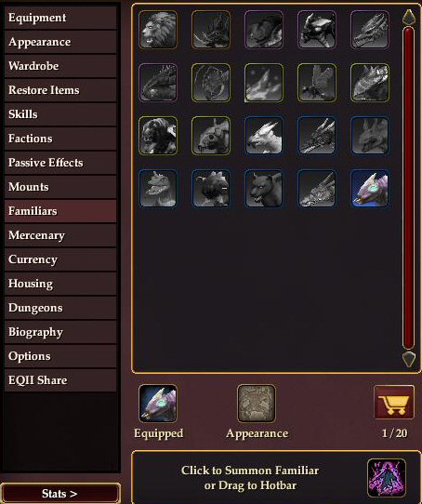The image size is (422, 504).
Task: Select the colored purple dragon familiar in grid
Action: 370,189
